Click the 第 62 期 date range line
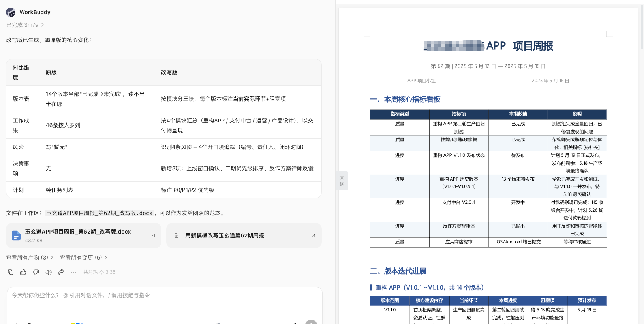Image resolution: width=644 pixels, height=324 pixels. 488,66
